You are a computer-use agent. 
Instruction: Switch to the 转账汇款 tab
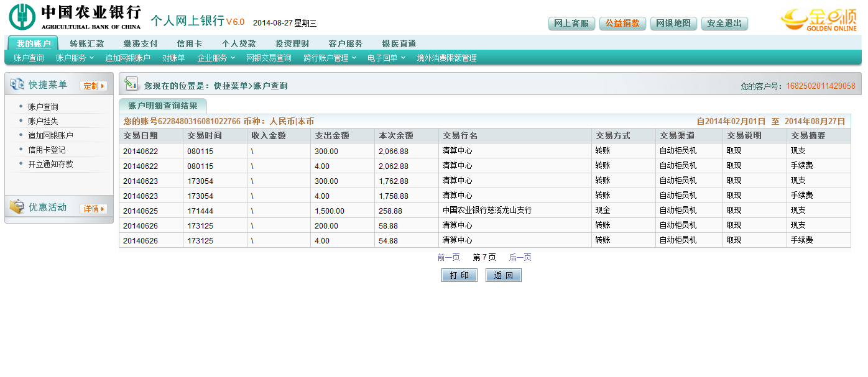(87, 43)
